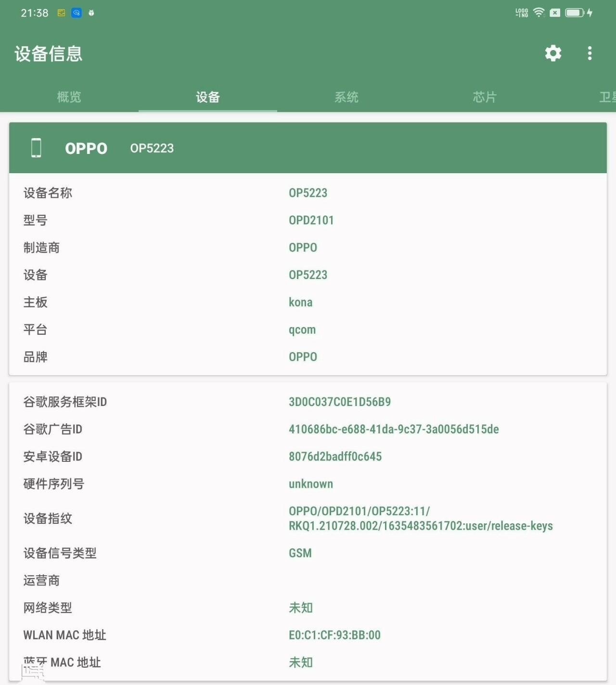
Task: Tap the 主板 label
Action: click(36, 302)
